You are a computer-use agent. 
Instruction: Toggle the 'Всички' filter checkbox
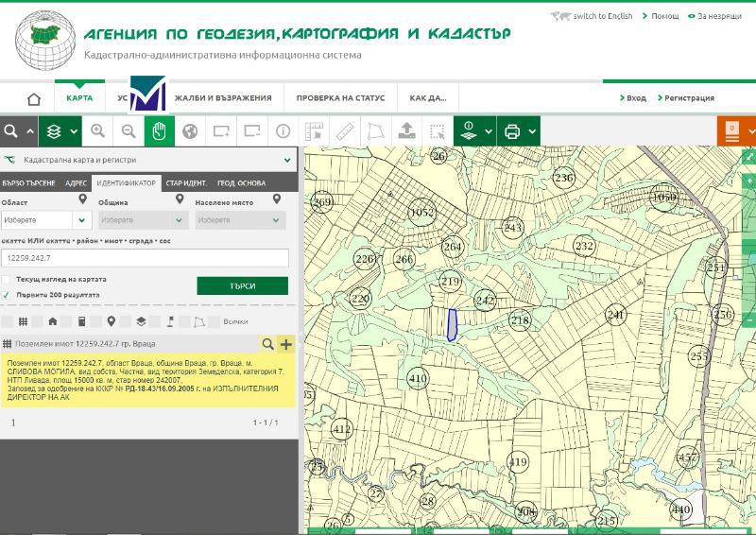(215, 322)
